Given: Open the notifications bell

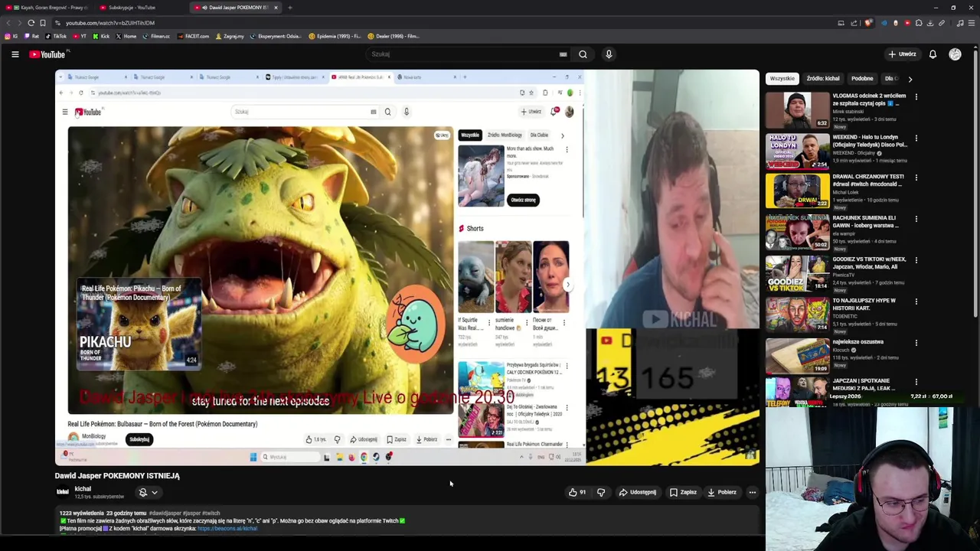Looking at the screenshot, I should [x=933, y=54].
